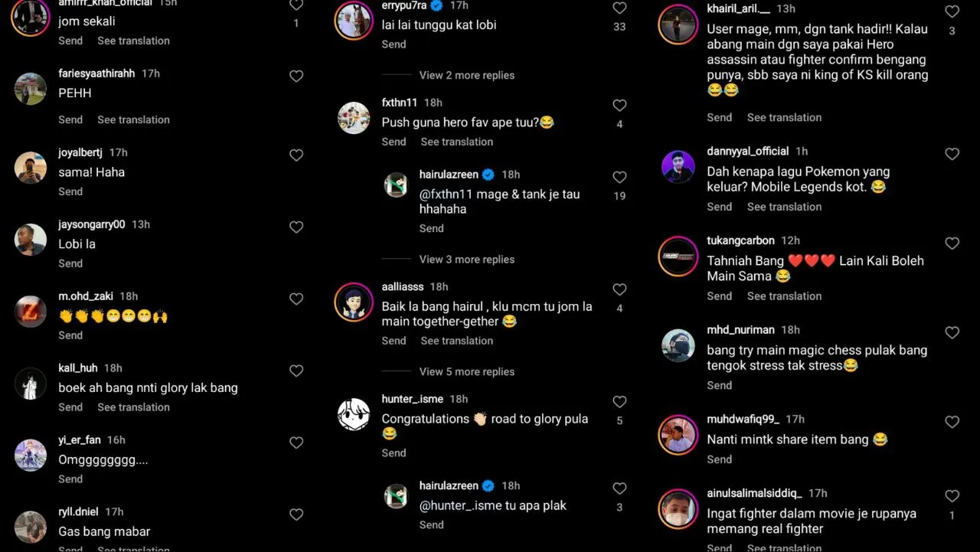
Task: Open the dannyyal_official username link
Action: 747,152
